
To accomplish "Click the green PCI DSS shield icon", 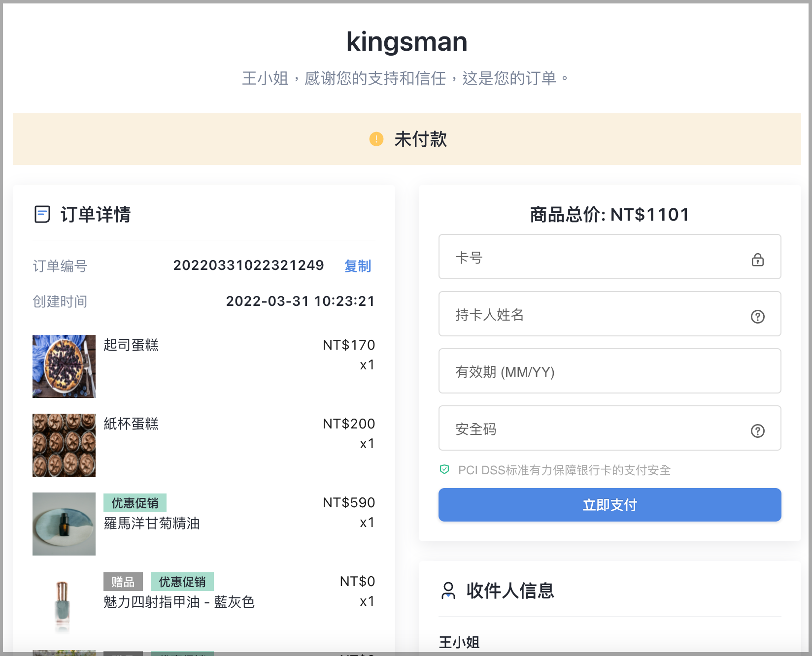I will 444,469.
